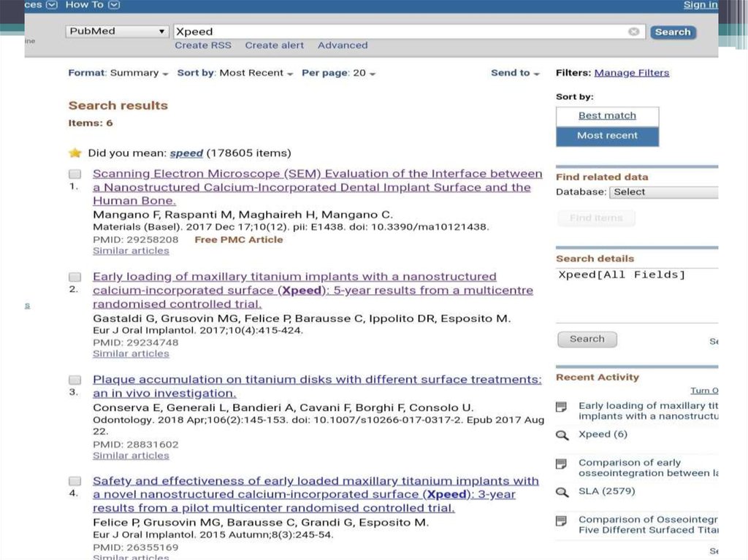Screen dimensions: 748x560
Task: Click the Search button under Search details
Action: 587,340
